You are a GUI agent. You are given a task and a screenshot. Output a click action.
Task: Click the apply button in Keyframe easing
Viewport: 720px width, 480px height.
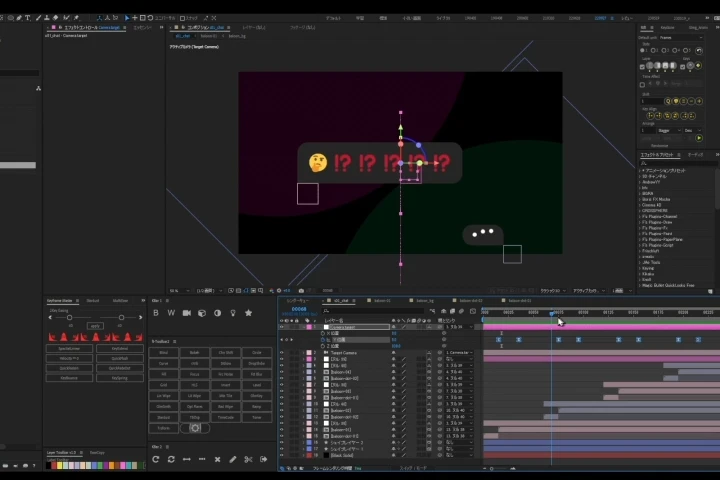click(95, 326)
